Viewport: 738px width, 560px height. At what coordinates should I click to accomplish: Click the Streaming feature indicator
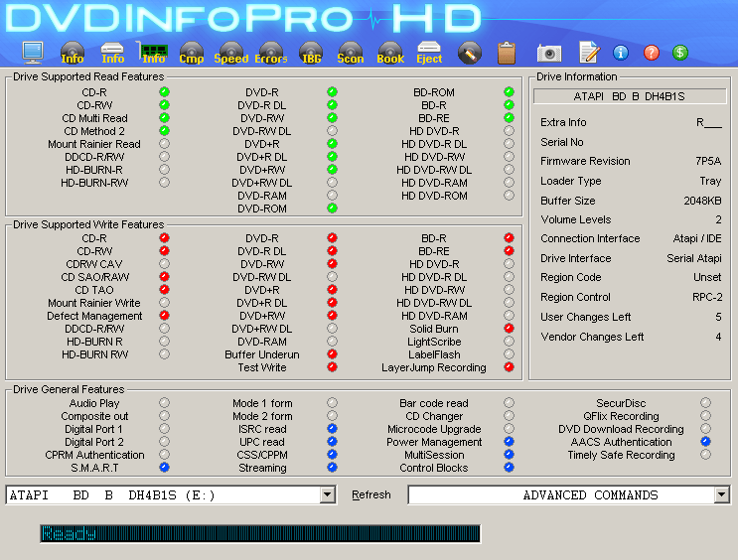[x=332, y=468]
